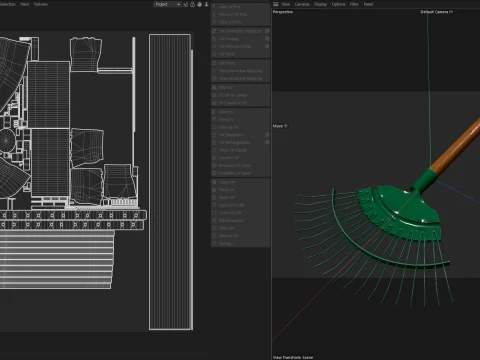
Task: Open the viewport Panel menu
Action: pos(368,4)
